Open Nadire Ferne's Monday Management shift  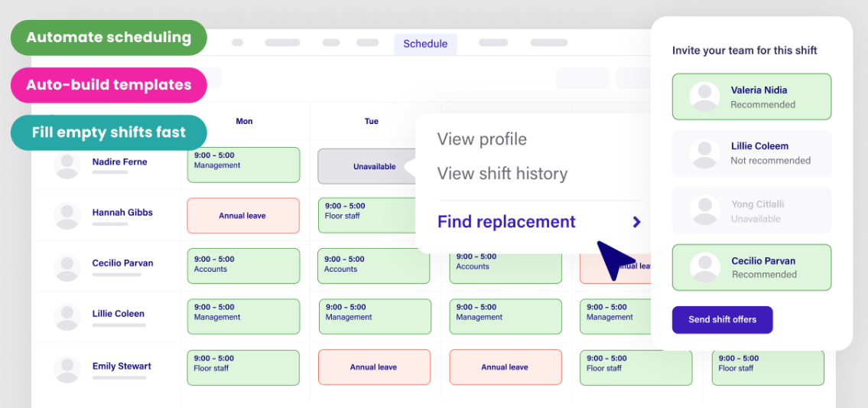point(243,165)
